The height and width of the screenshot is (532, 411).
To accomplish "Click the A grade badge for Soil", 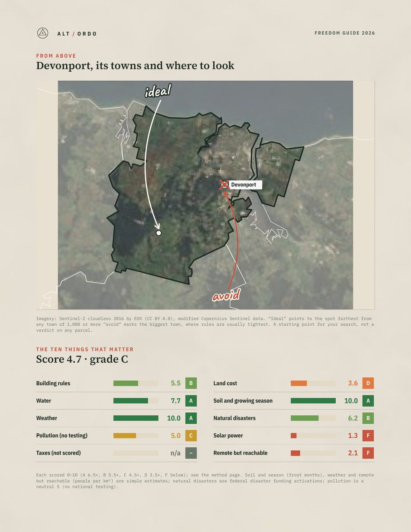I will click(x=368, y=401).
